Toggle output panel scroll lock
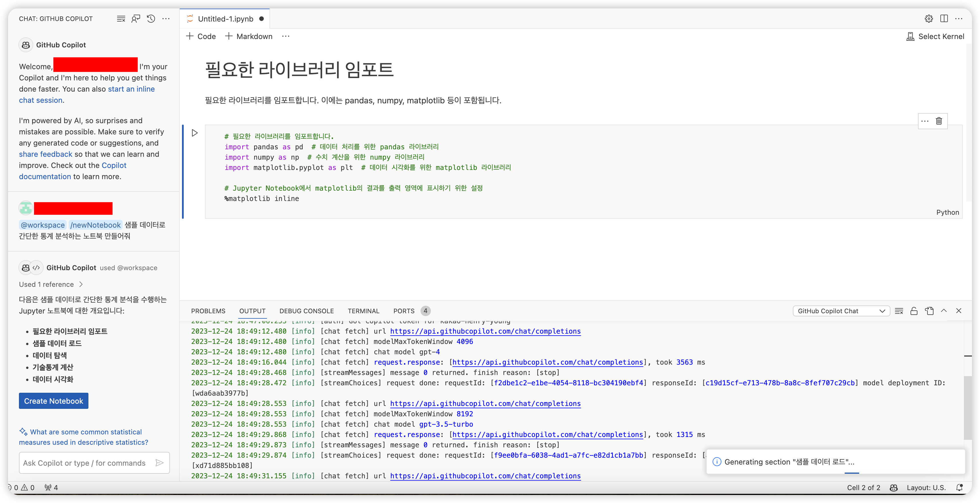 click(x=914, y=311)
